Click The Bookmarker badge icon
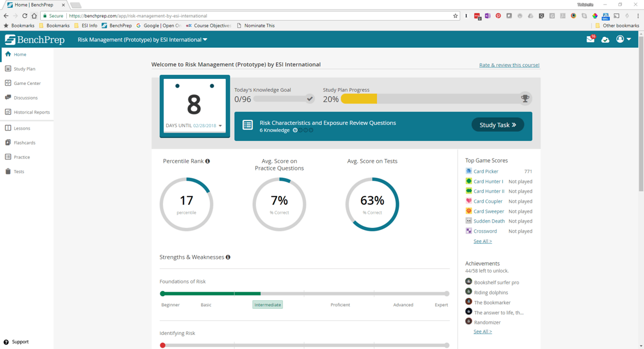Image resolution: width=644 pixels, height=349 pixels. pos(468,302)
